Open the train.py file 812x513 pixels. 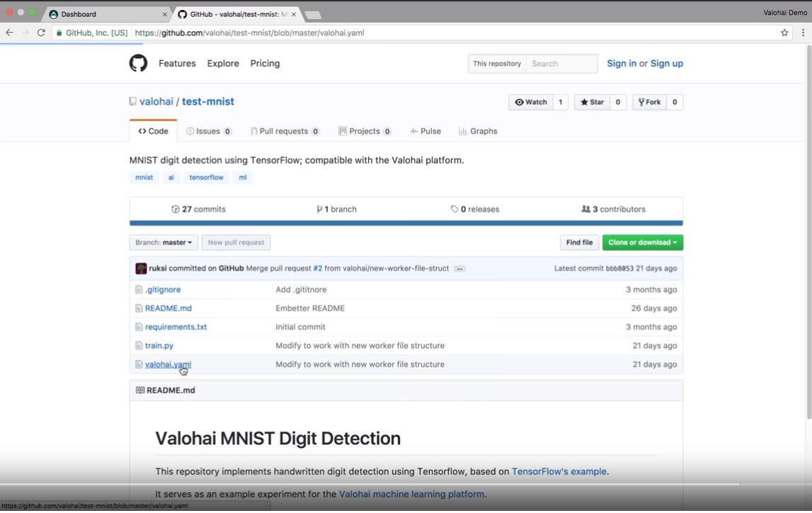pos(159,346)
